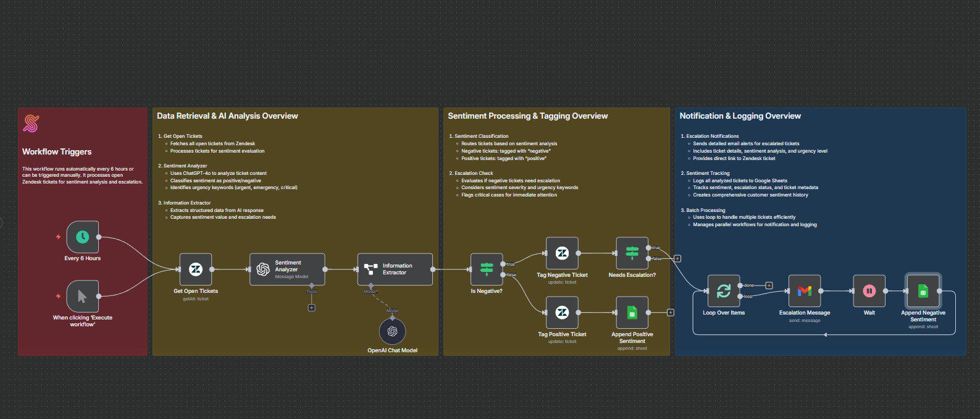Select the Sentiment Analyzer OpenAI node

[x=287, y=269]
